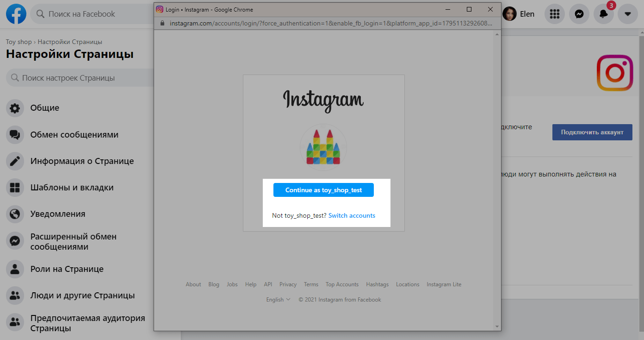Click the Switch accounts link

[352, 215]
